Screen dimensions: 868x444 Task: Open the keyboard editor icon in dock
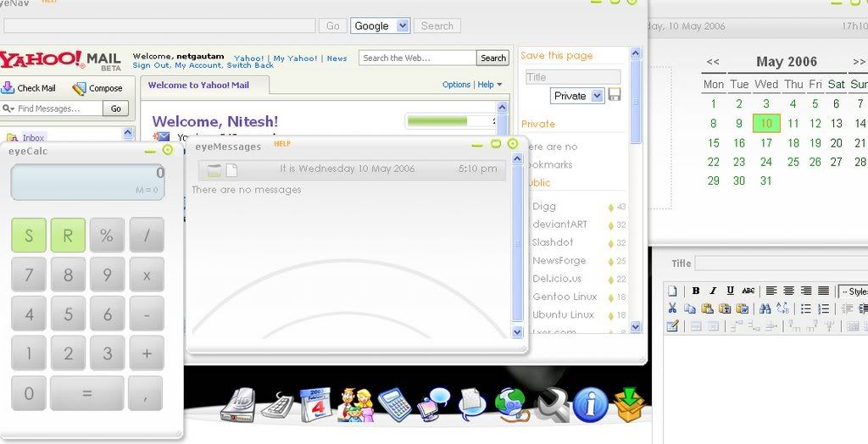[x=278, y=407]
